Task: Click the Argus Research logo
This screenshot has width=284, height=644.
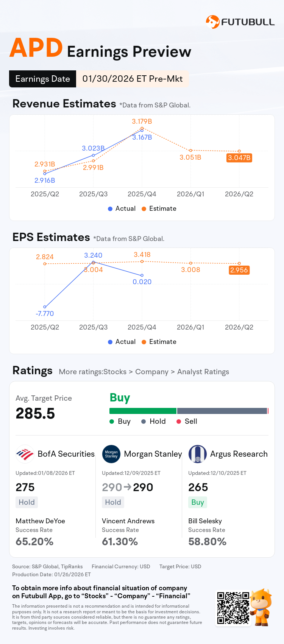Action: click(x=198, y=454)
